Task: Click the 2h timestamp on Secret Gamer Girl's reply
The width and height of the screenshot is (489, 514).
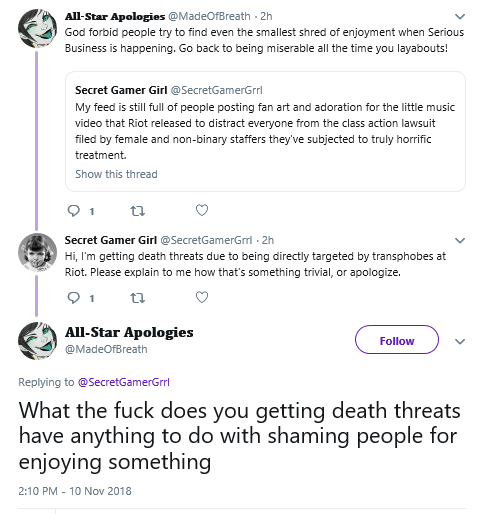Action: tap(268, 240)
